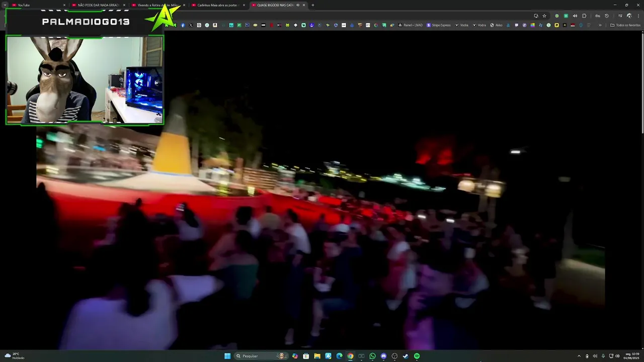The image size is (644, 362).
Task: Close the 'Carlinhos Maia' tab
Action: click(244, 5)
